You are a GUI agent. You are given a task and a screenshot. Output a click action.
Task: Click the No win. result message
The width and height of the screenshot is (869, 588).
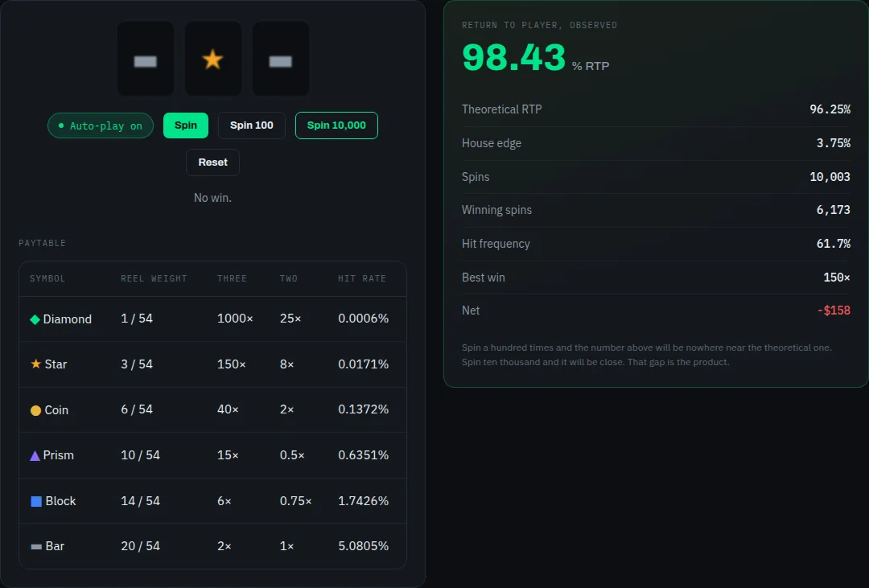(x=212, y=198)
